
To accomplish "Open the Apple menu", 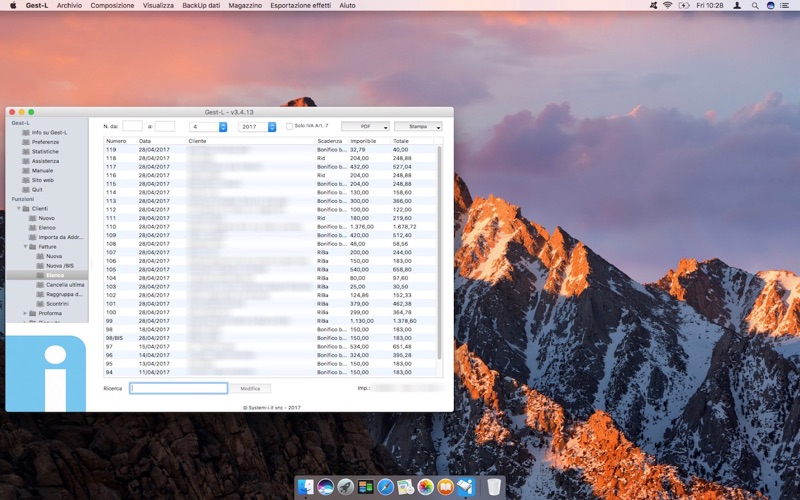I will tap(13, 5).
